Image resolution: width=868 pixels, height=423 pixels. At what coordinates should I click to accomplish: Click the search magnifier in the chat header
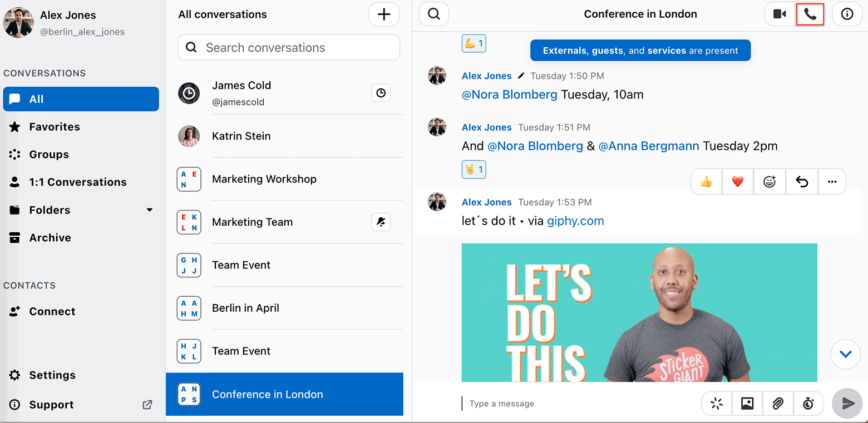(434, 14)
